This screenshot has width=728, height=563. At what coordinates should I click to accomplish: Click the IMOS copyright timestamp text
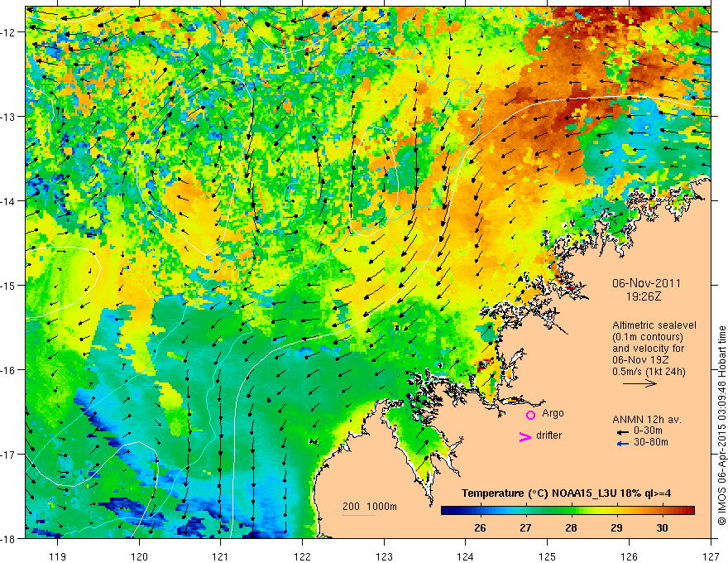pyautogui.click(x=721, y=425)
